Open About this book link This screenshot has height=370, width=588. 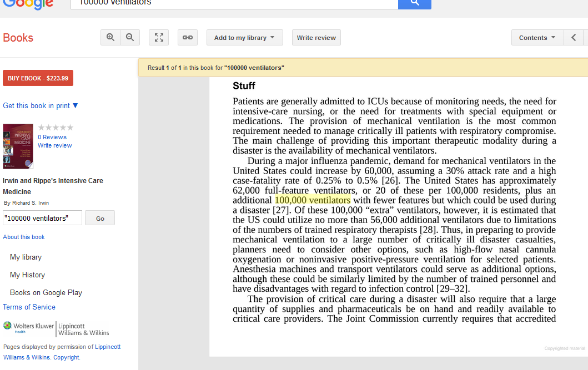[24, 237]
